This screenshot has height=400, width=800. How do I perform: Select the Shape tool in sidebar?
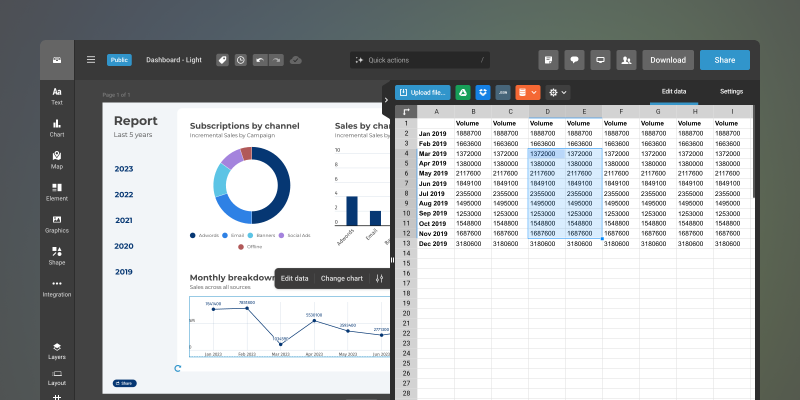pyautogui.click(x=57, y=256)
